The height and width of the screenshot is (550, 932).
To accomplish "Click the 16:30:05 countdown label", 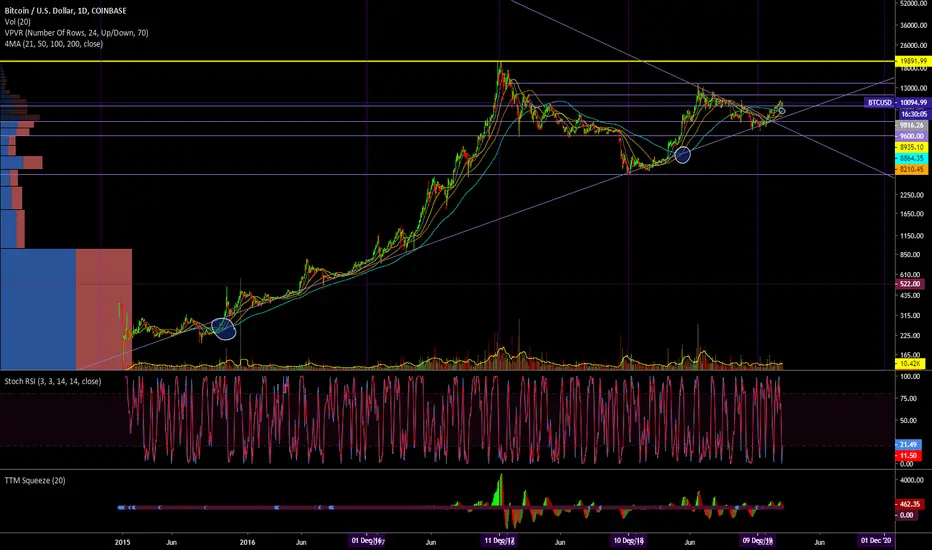I will (912, 114).
